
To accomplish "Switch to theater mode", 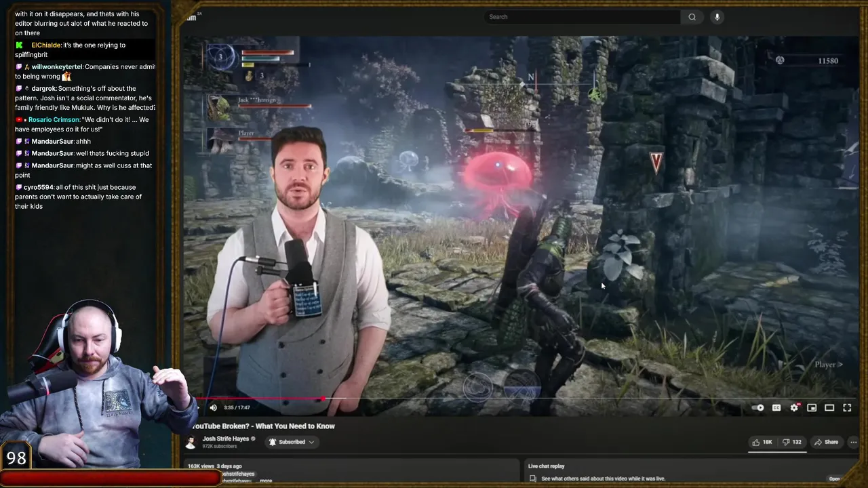I will [x=829, y=407].
